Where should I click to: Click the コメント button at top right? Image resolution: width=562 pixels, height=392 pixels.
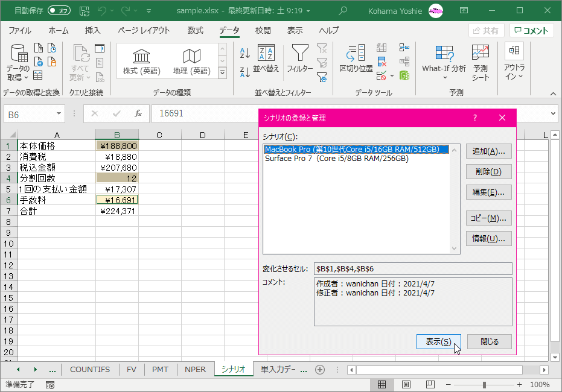coord(532,31)
